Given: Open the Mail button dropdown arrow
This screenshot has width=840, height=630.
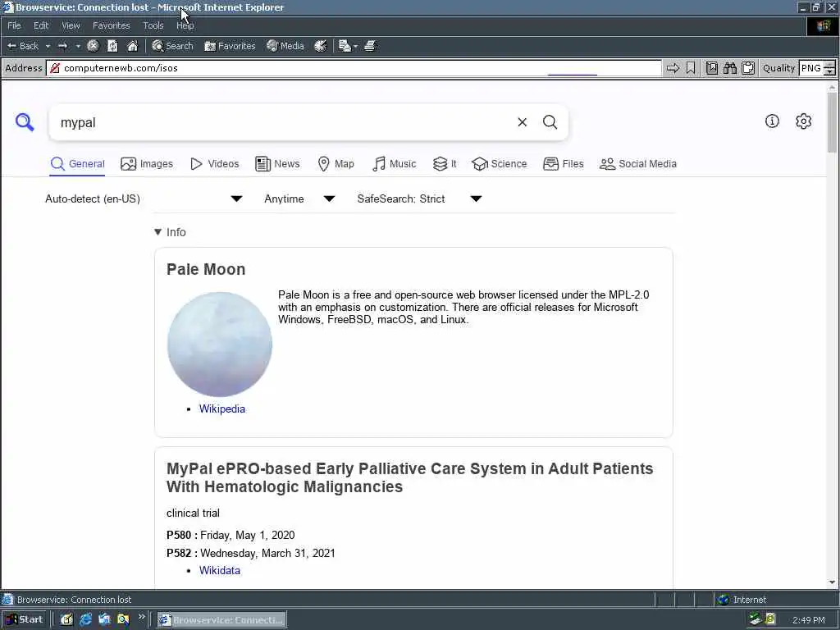Looking at the screenshot, I should (x=356, y=46).
